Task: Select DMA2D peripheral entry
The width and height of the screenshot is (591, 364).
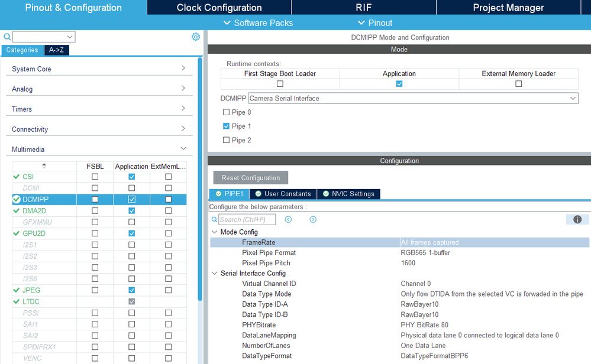Action: tap(34, 211)
